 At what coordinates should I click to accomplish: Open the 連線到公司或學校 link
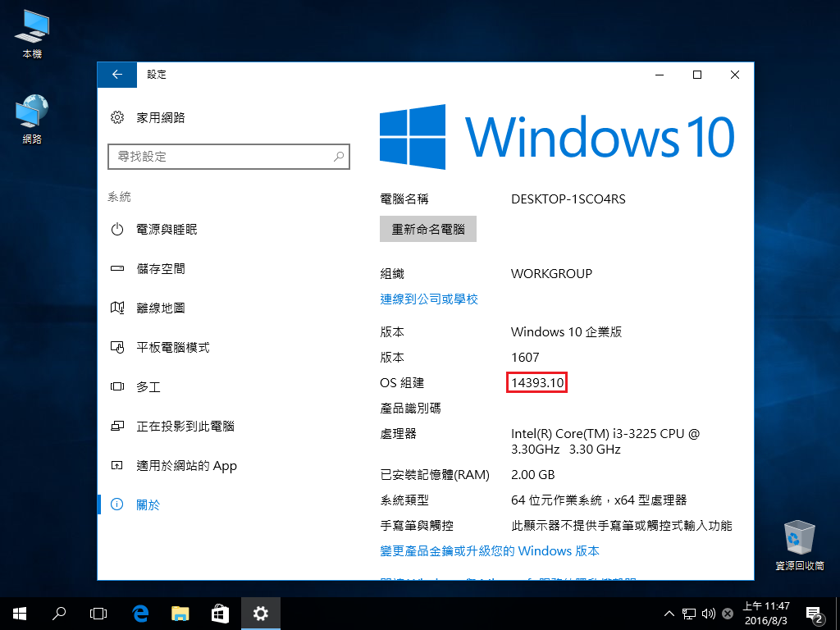point(428,299)
